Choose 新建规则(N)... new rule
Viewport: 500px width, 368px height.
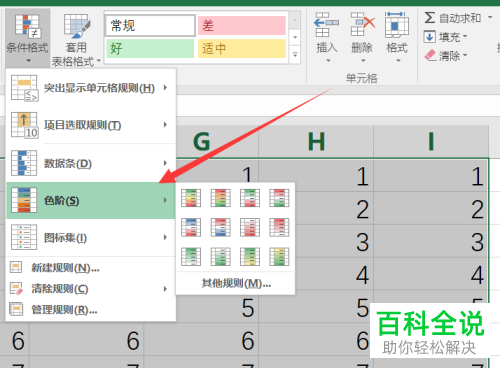click(x=91, y=267)
